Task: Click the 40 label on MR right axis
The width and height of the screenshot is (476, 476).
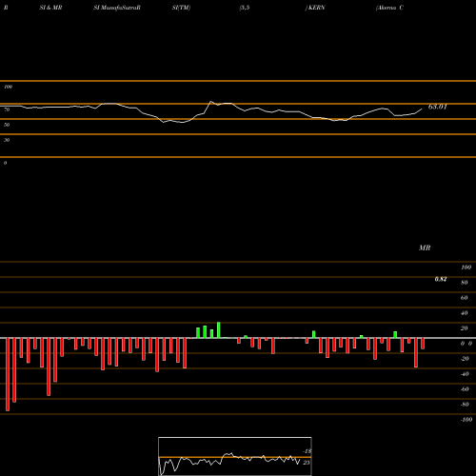Action: click(465, 313)
